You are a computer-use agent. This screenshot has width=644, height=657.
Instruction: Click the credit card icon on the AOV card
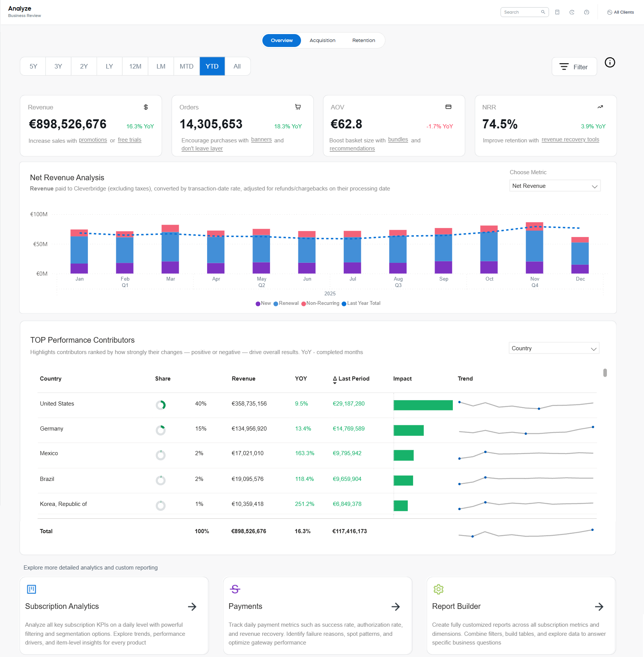tap(448, 107)
